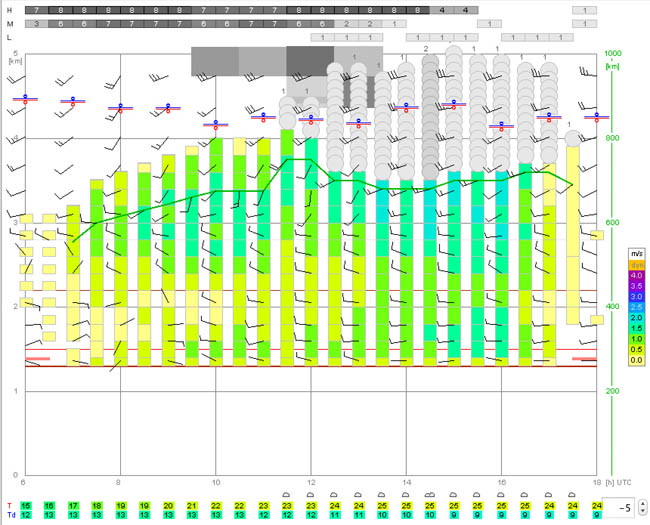Select the purple 4.0 m/s legend swatch
Viewport: 650px width, 525px height.
pos(636,275)
